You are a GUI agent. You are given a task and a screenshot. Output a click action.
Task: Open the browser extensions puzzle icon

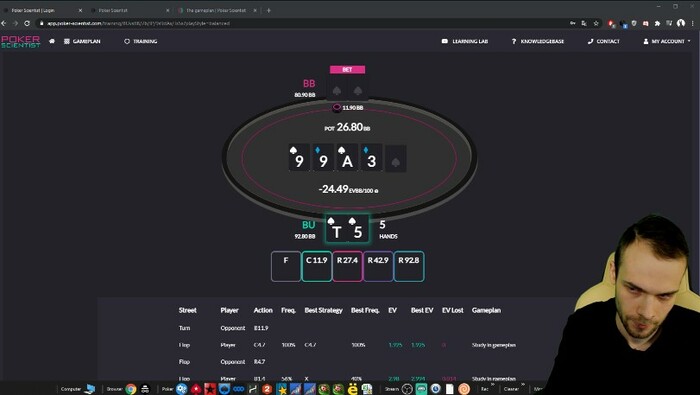click(657, 23)
